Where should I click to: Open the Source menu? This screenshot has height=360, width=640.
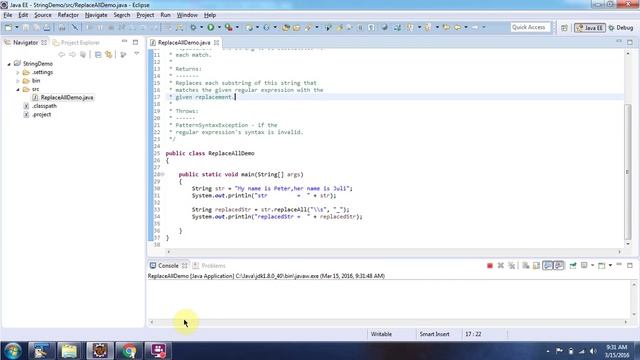click(43, 15)
